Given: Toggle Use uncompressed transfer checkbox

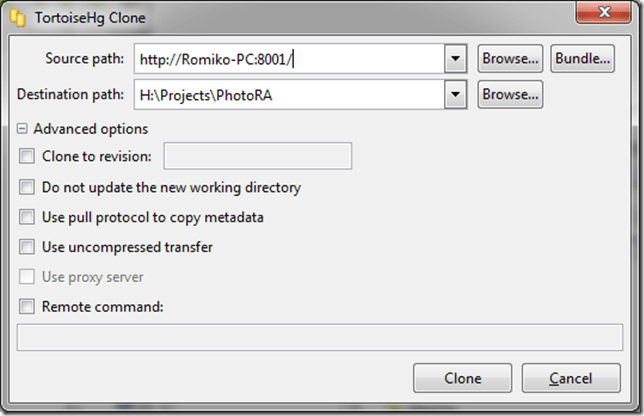Looking at the screenshot, I should (27, 247).
